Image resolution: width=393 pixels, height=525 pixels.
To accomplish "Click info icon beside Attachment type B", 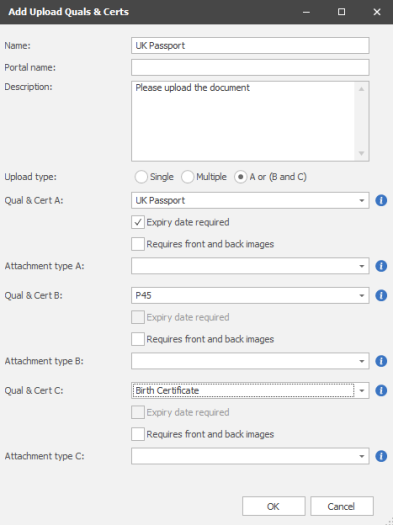I will pos(381,361).
